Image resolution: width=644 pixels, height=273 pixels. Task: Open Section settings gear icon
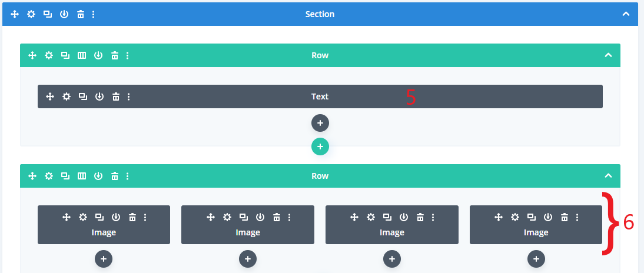tap(31, 14)
